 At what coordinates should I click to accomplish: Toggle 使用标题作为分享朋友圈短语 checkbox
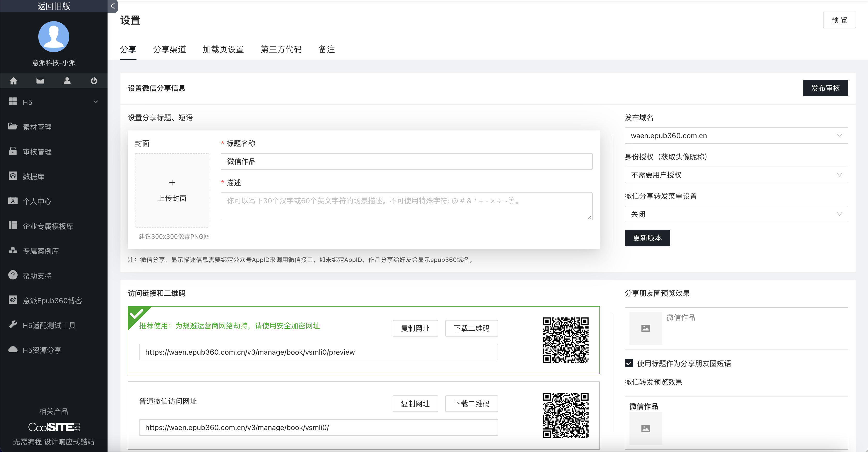click(x=629, y=363)
